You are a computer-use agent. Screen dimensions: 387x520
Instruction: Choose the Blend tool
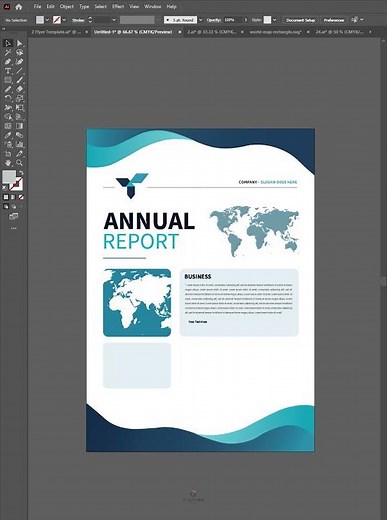(19, 135)
